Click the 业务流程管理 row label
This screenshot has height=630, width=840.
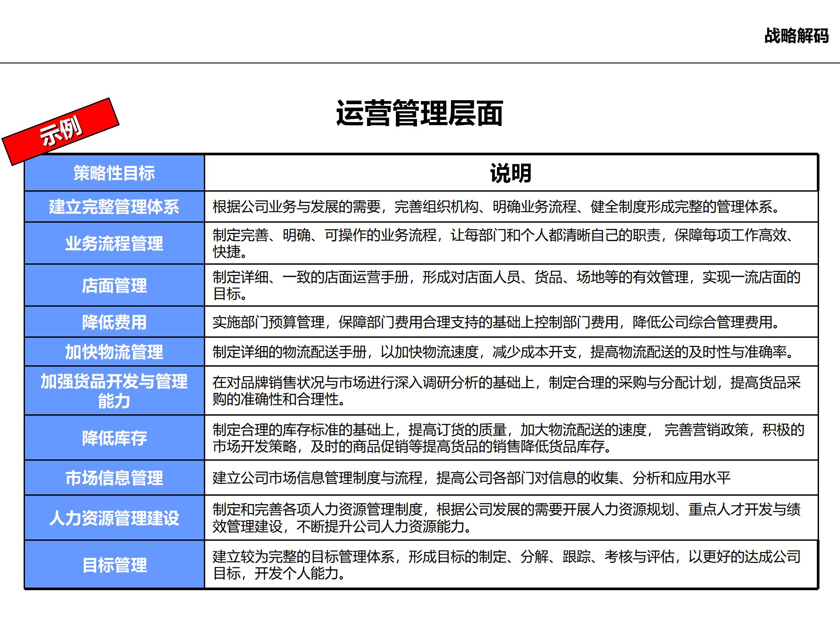114,243
